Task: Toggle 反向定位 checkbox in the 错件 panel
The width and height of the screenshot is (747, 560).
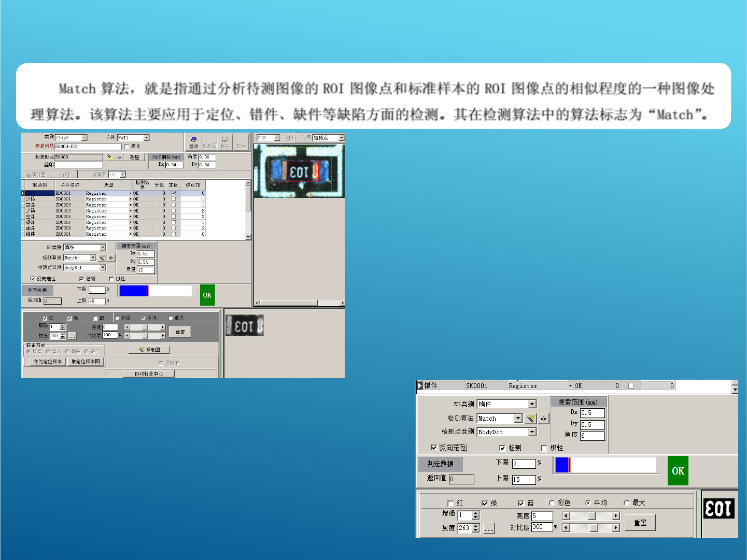Action: click(x=434, y=448)
